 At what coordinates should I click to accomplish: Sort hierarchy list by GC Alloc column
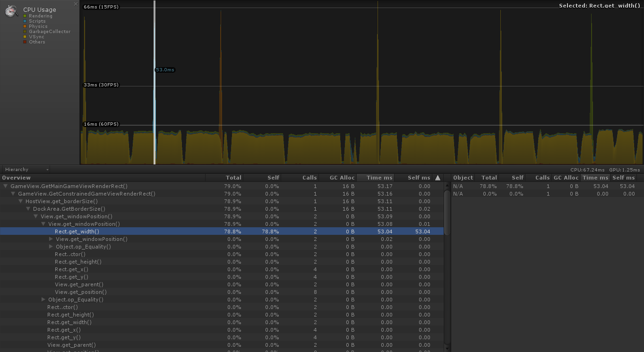pyautogui.click(x=337, y=178)
